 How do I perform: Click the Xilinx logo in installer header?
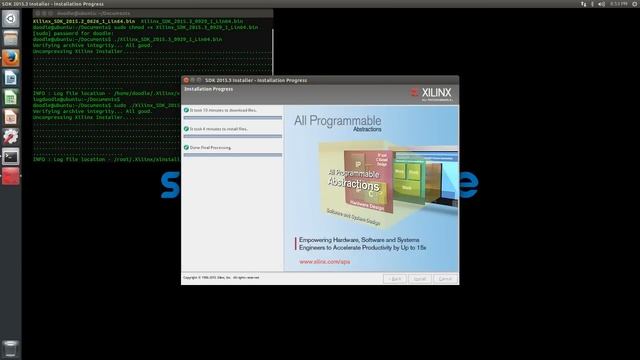coord(432,93)
